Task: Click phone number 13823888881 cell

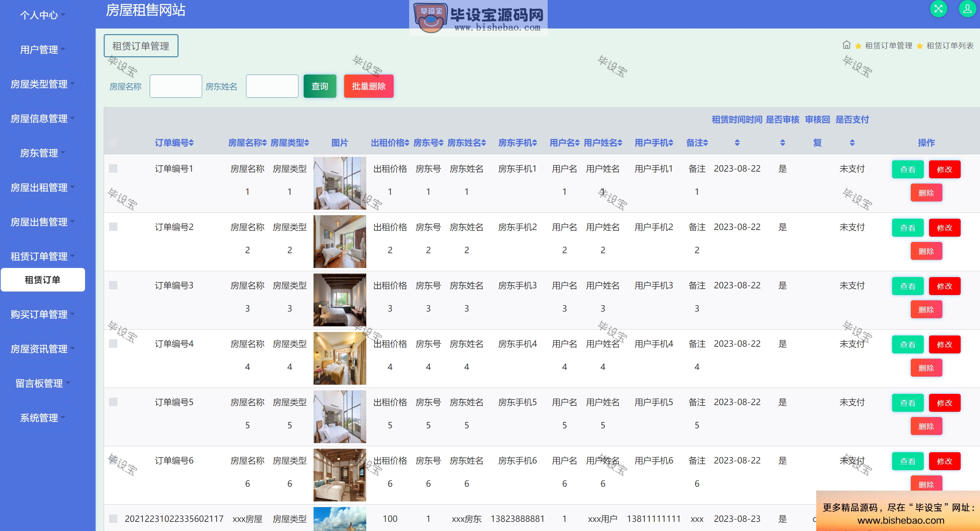Action: [517, 519]
